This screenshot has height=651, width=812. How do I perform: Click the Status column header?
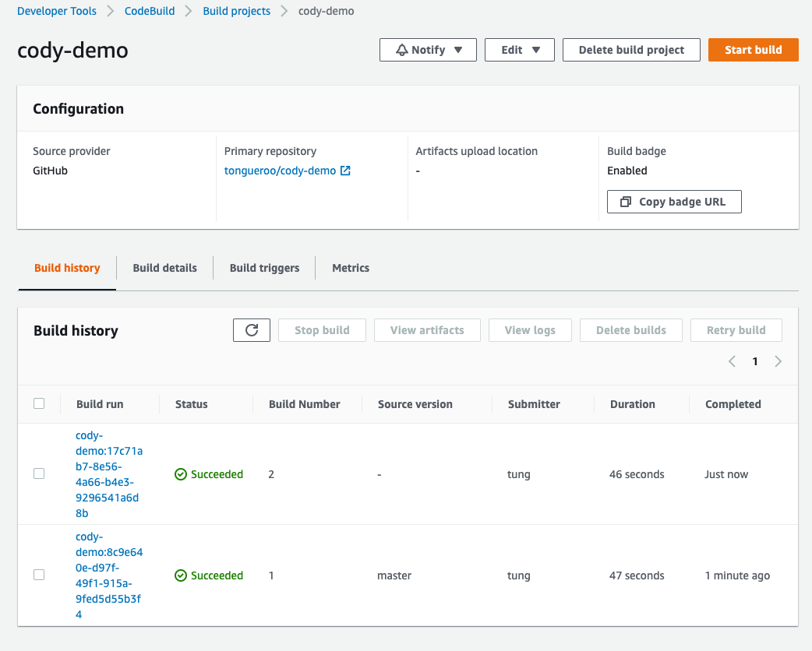(191, 404)
